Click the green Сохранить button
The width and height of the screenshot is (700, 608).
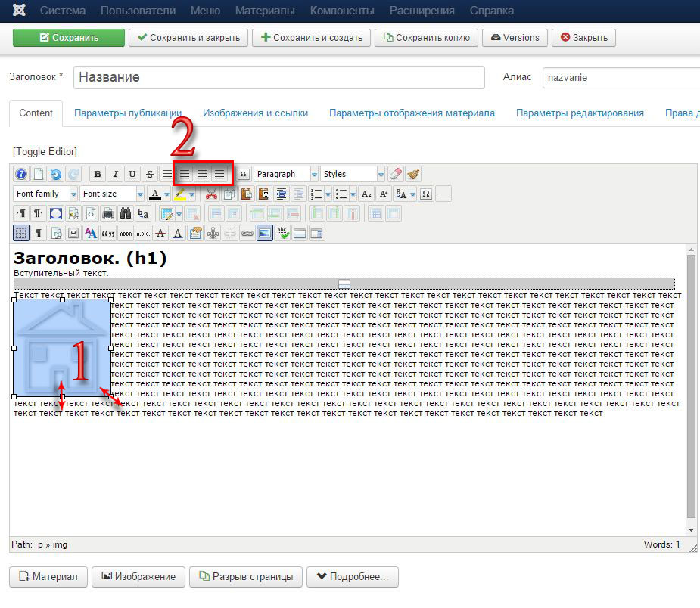[x=69, y=38]
